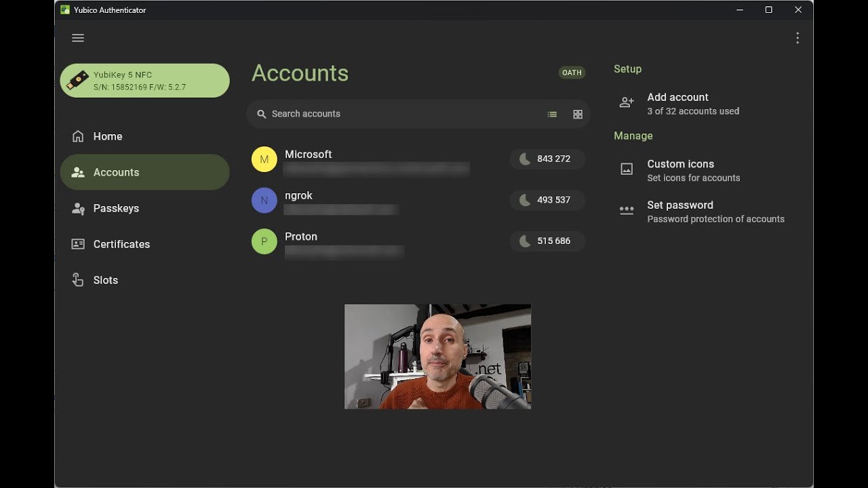Click the search magnifier icon
868x488 pixels.
262,114
